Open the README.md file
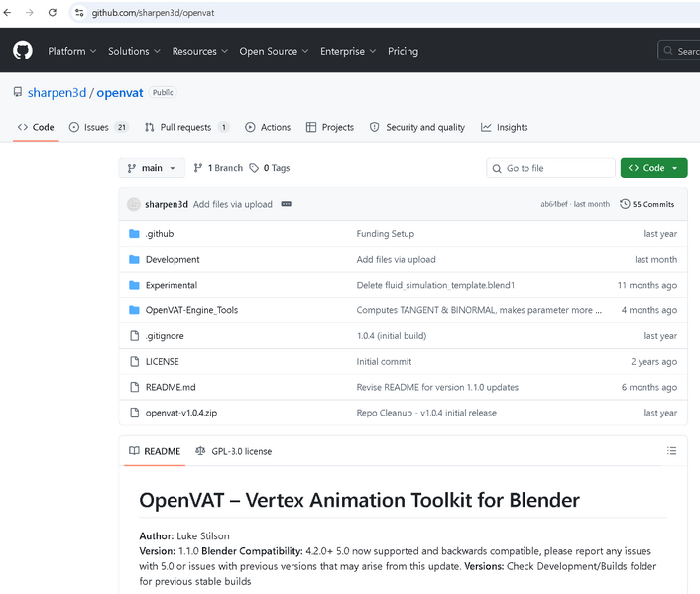Image resolution: width=700 pixels, height=594 pixels. (171, 387)
